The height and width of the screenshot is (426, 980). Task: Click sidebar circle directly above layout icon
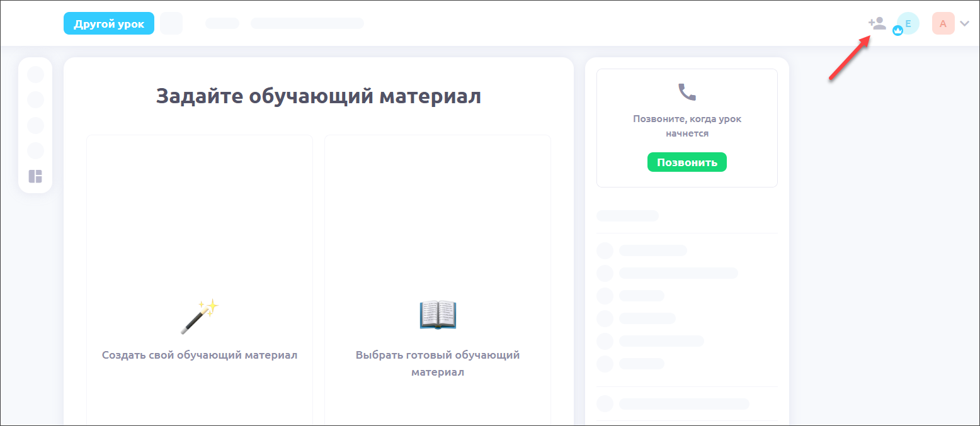coord(35,150)
